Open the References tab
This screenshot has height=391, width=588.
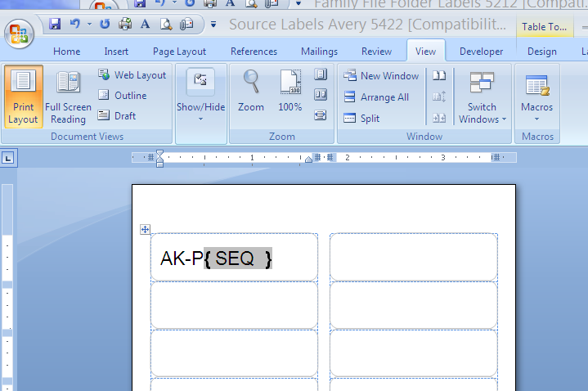point(254,52)
